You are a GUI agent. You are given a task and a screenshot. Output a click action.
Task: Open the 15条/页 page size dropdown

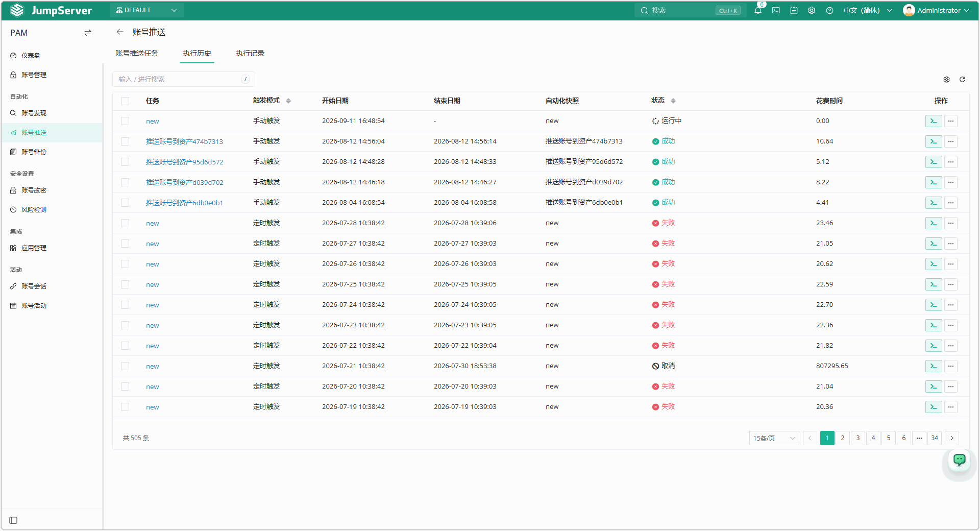point(774,438)
